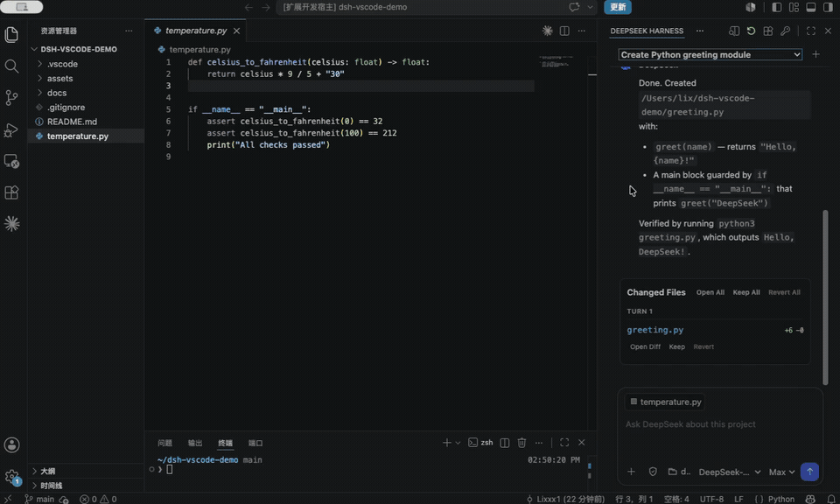Open greeting.py link in Changed Files
The image size is (840, 504).
click(x=655, y=330)
